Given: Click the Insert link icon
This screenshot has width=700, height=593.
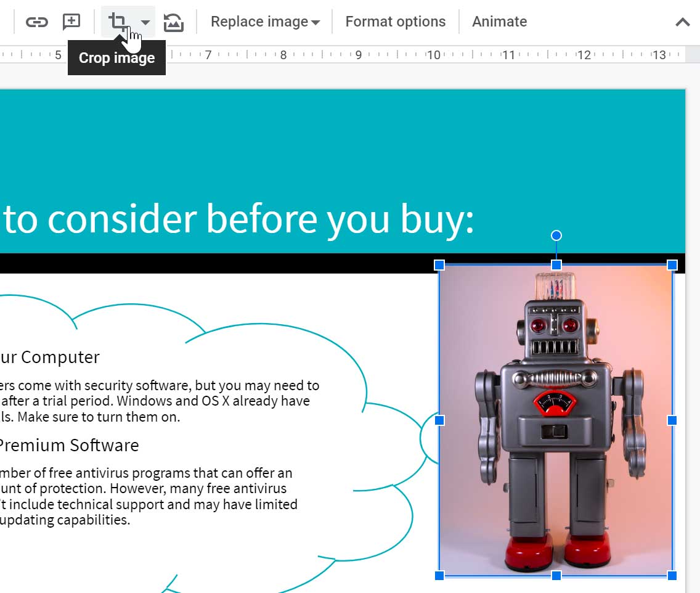Looking at the screenshot, I should click(x=36, y=22).
